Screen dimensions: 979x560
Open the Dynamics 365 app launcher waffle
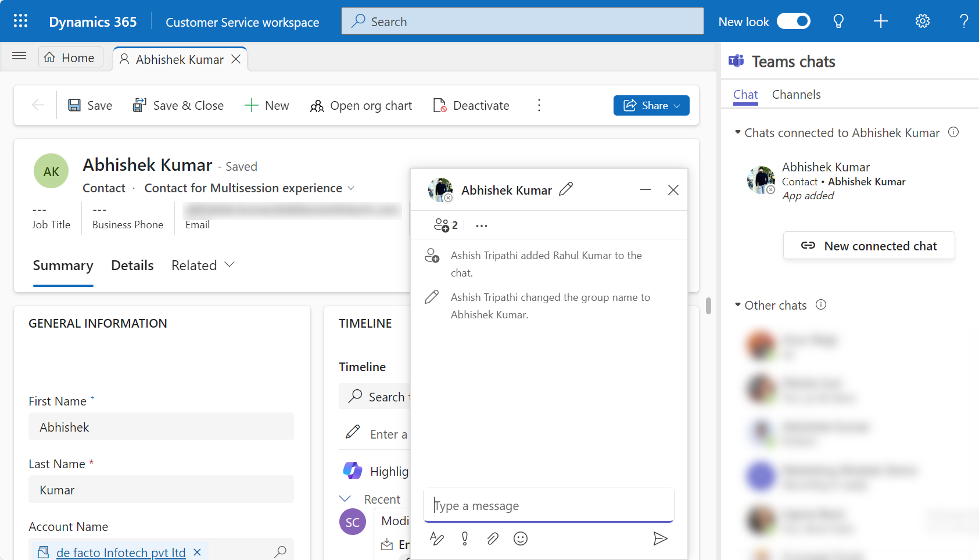click(20, 21)
